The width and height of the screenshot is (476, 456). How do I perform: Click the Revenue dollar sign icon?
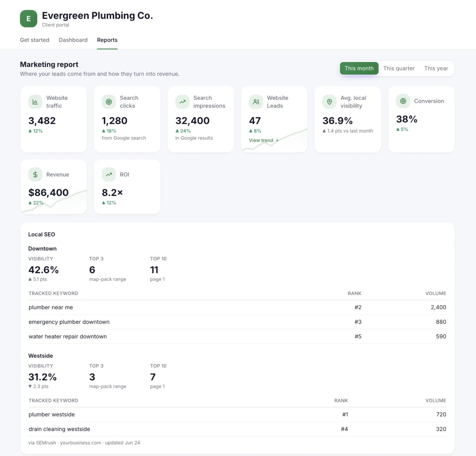pos(35,174)
